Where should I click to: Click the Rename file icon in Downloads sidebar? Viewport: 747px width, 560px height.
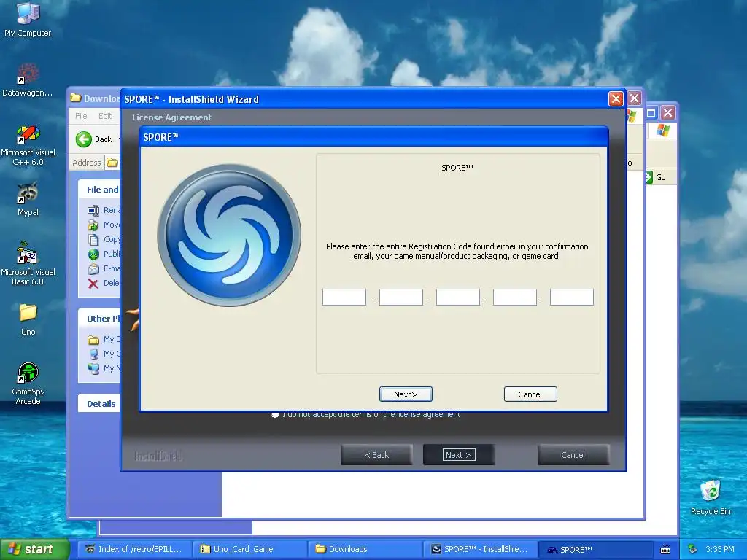pos(93,210)
